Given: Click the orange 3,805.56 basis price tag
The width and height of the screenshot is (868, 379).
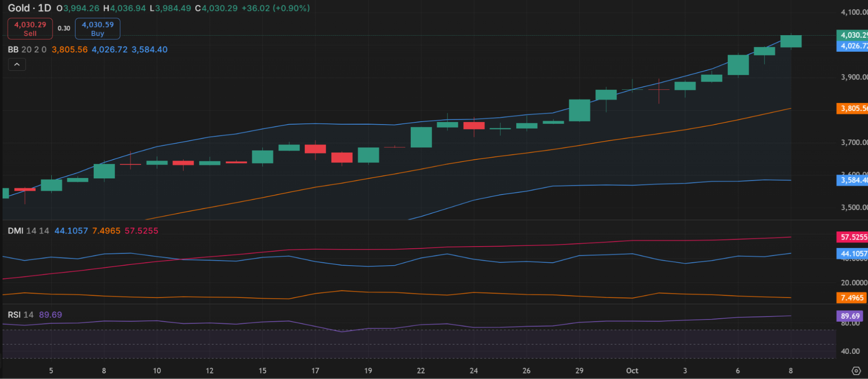Looking at the screenshot, I should 852,109.
